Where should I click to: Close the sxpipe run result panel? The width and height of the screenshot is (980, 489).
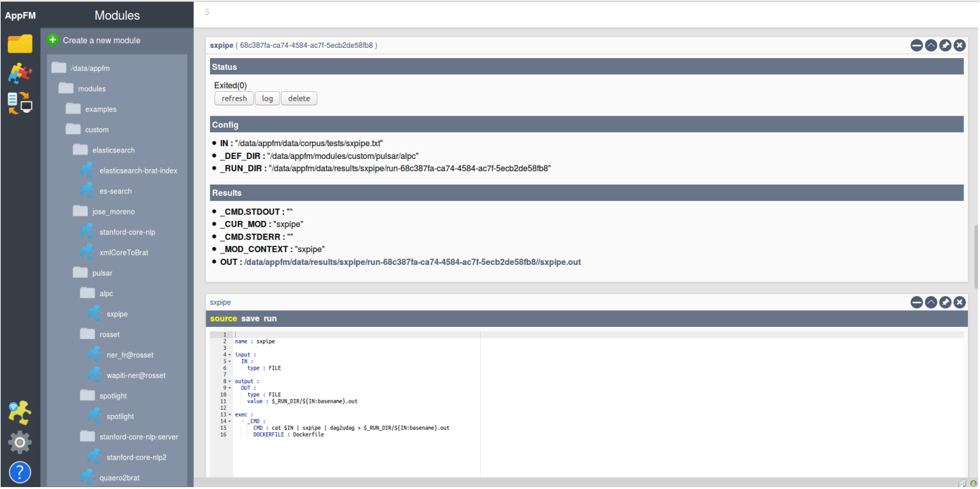click(x=960, y=45)
